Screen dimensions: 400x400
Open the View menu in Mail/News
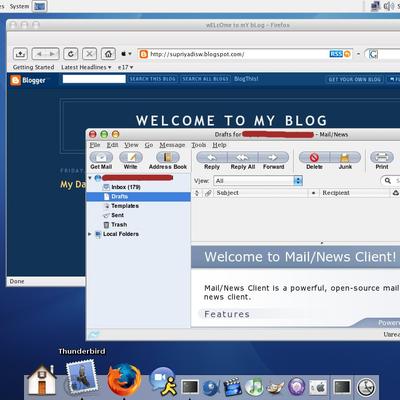click(x=131, y=145)
